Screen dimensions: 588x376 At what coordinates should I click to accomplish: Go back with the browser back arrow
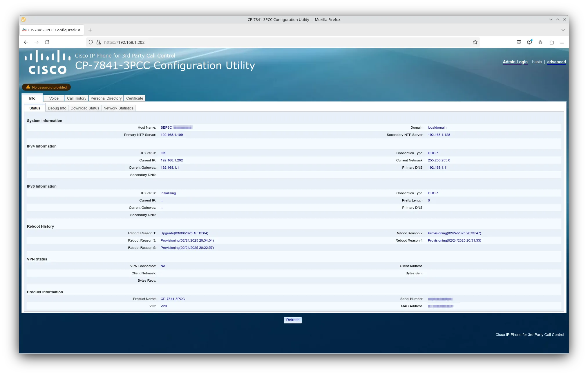(x=26, y=42)
